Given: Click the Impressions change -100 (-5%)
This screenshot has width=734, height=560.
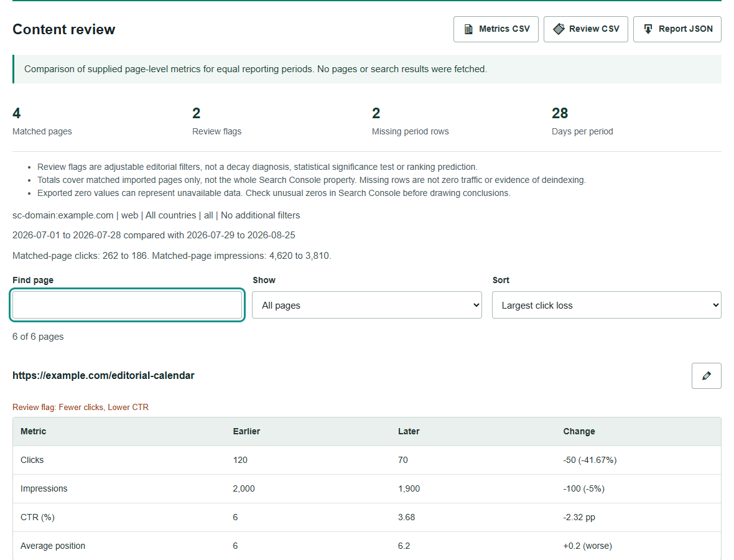Looking at the screenshot, I should (583, 488).
